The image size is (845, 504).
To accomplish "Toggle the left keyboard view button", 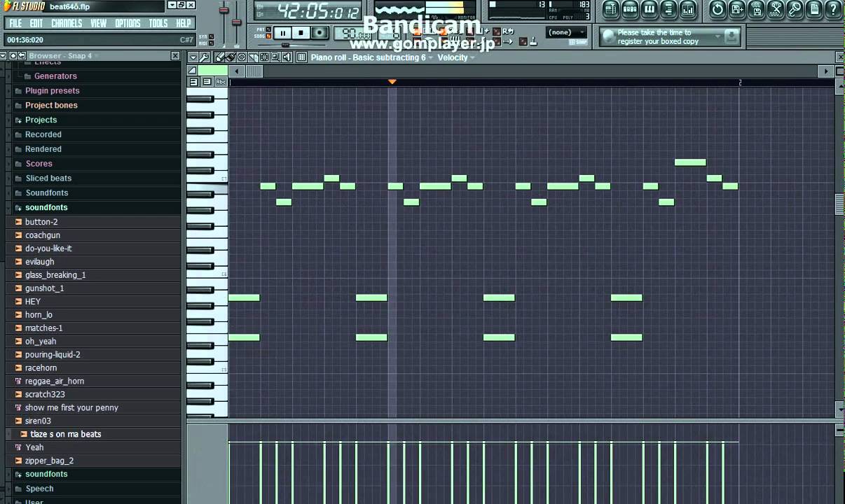I will pos(194,82).
